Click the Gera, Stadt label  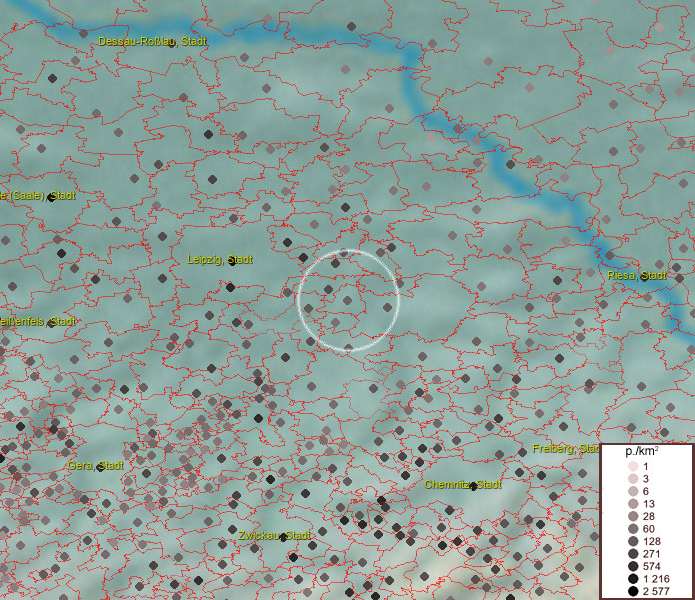tap(95, 466)
